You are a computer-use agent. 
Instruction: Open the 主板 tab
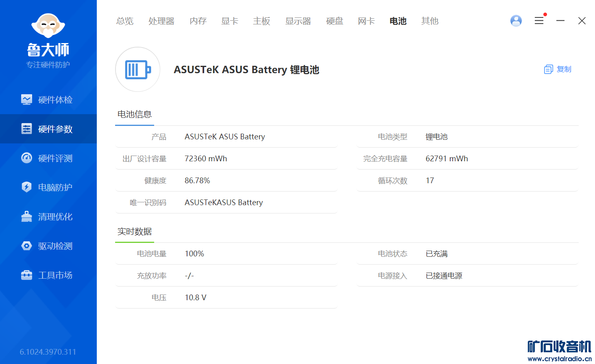click(x=262, y=21)
